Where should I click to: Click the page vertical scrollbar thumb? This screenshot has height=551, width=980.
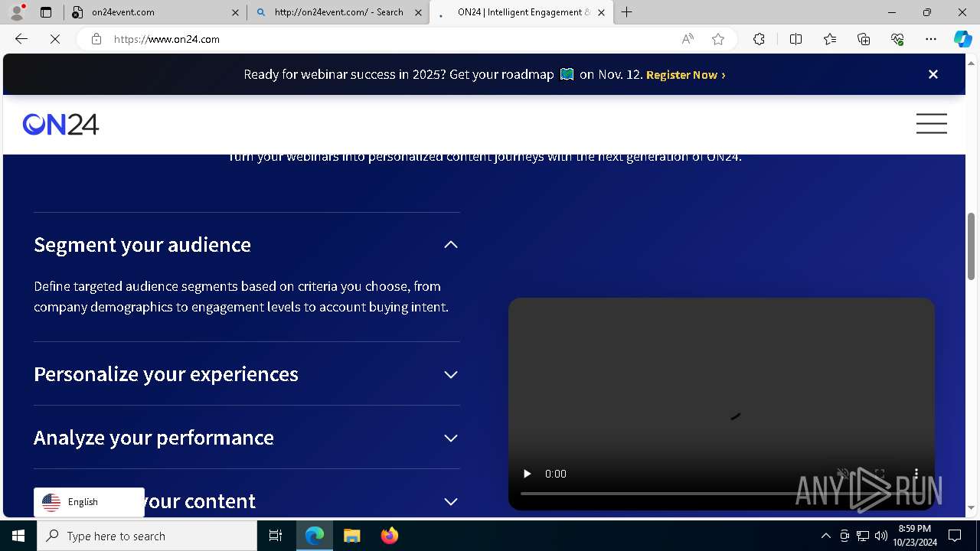tap(972, 245)
